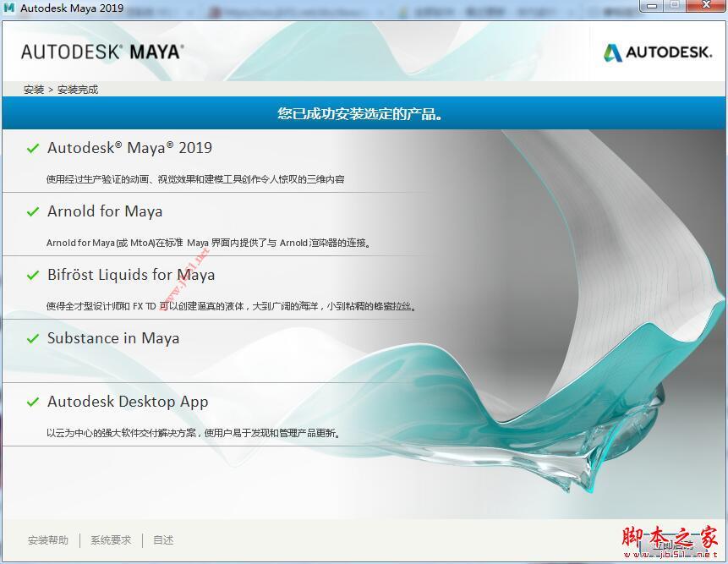The width and height of the screenshot is (728, 564).
Task: Select the Autodesk® Maya® 2019 product title
Action: pos(129,148)
